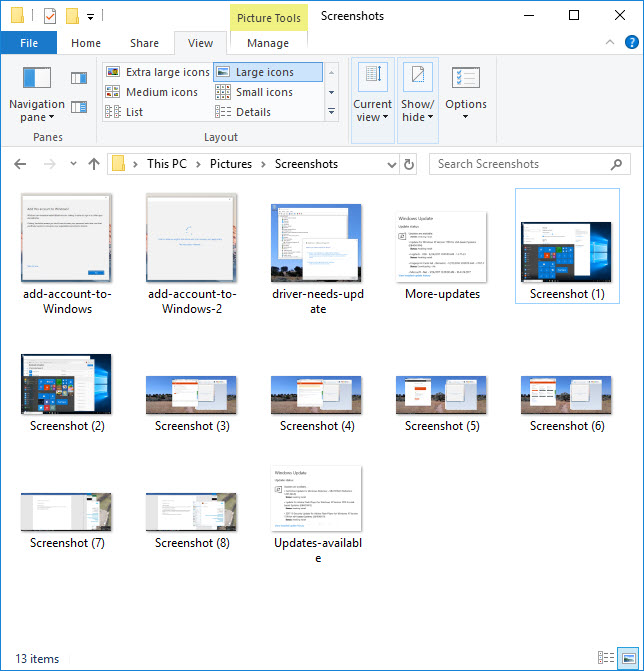This screenshot has height=671, width=644.
Task: Open Show/hide dropdown
Action: [418, 100]
